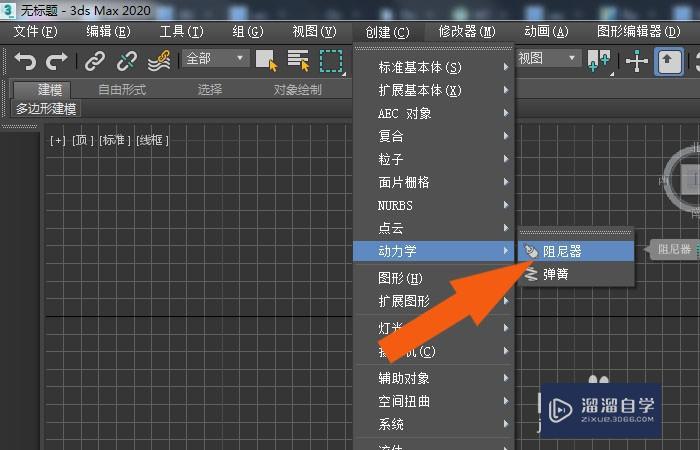This screenshot has width=700, height=450.
Task: Activate the Select Object cursor tool
Action: point(267,61)
